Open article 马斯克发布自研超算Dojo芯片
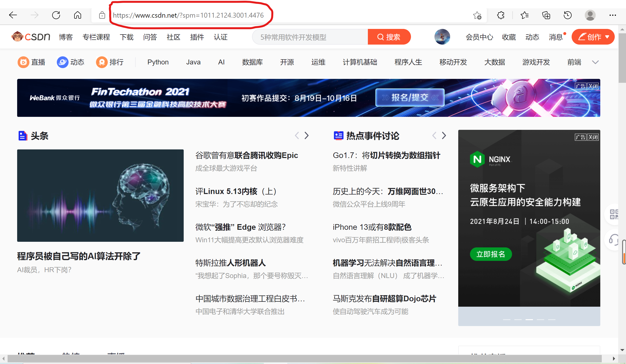Image resolution: width=626 pixels, height=364 pixels. 385,299
